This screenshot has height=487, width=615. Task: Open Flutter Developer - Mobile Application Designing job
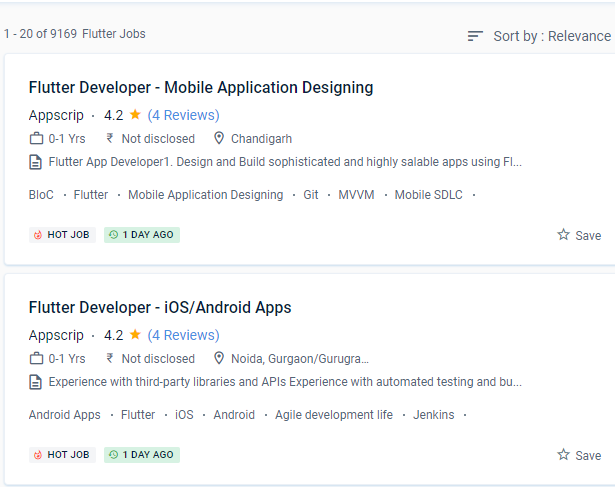201,88
